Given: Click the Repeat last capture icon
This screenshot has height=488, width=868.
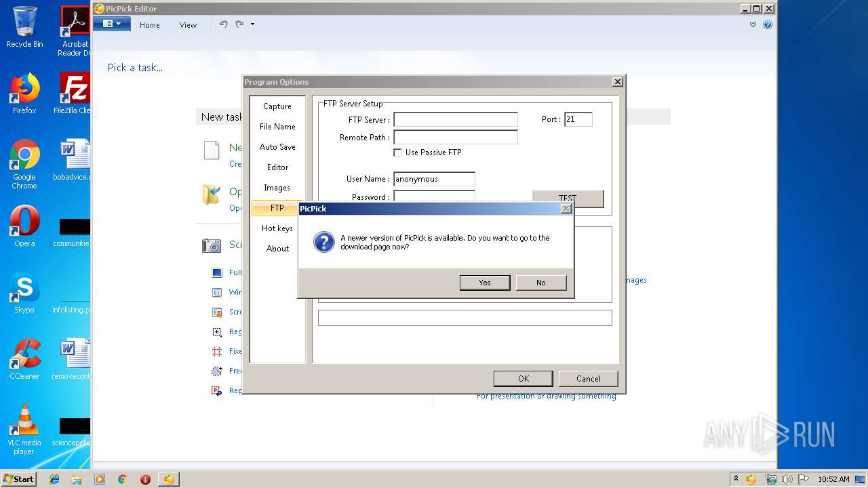Looking at the screenshot, I should pos(217,391).
